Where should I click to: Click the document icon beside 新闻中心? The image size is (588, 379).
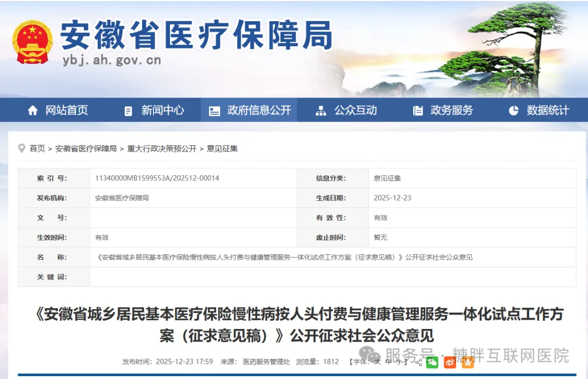128,111
